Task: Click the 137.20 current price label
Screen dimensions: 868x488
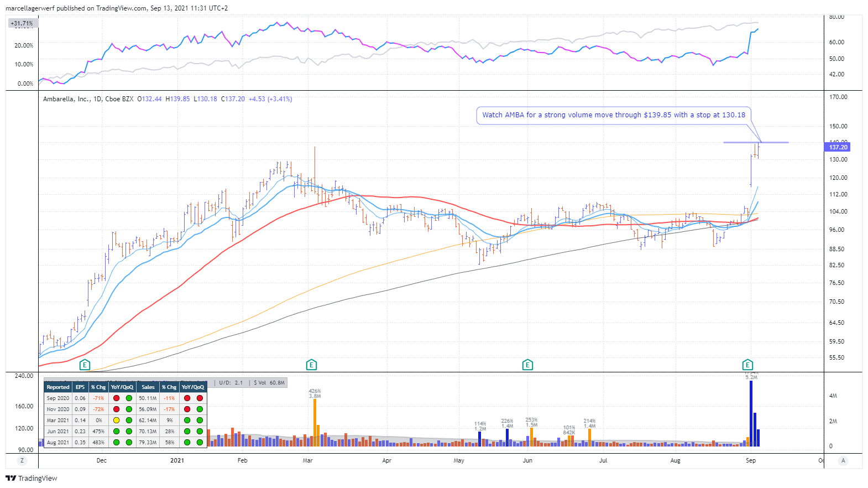Action: (838, 147)
